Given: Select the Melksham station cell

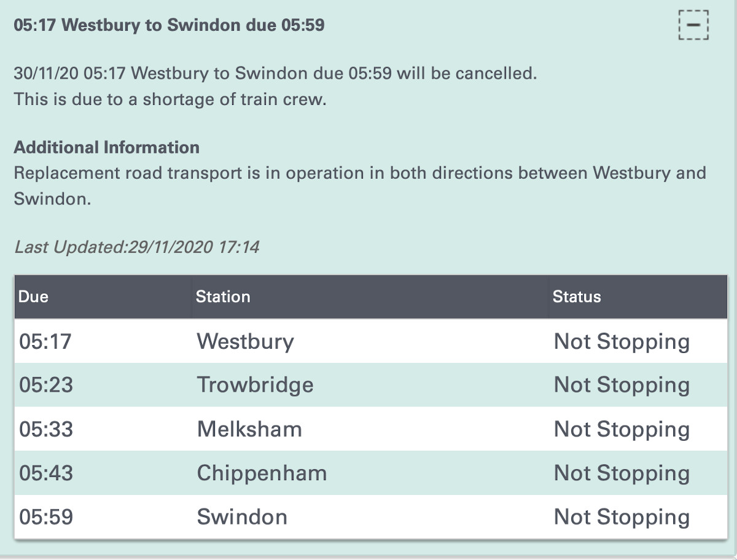Looking at the screenshot, I should 249,429.
